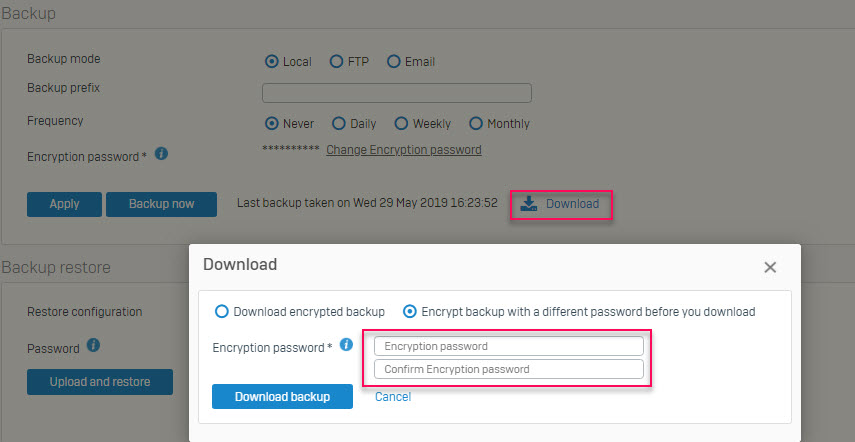Choose Encrypt backup with a different password

click(409, 311)
